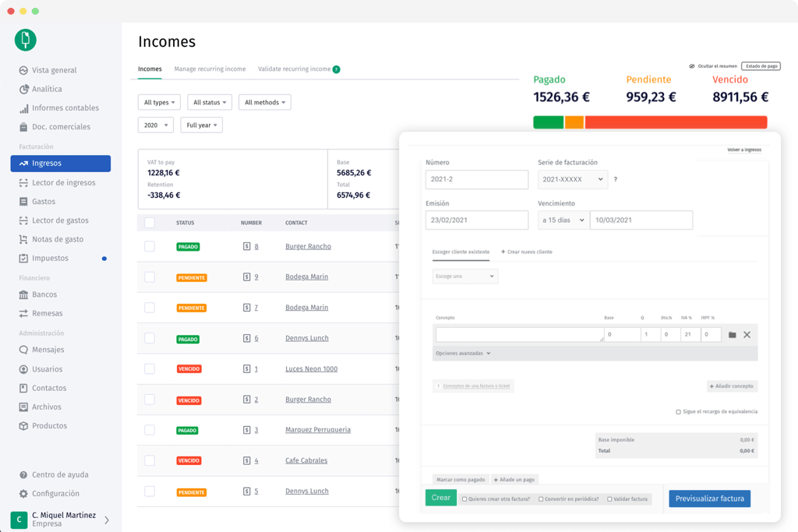Tick the Validar factura checkbox
798x532 pixels.
point(609,499)
